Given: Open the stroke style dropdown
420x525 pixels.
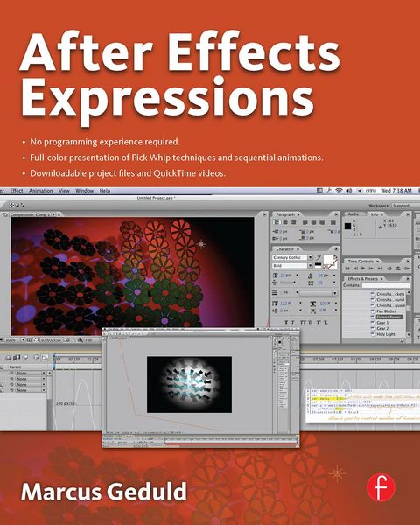Looking at the screenshot, I should coord(318,293).
